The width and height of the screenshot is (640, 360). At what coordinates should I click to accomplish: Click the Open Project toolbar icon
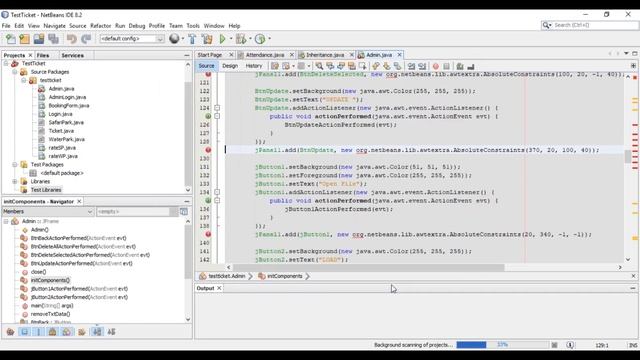point(39,39)
